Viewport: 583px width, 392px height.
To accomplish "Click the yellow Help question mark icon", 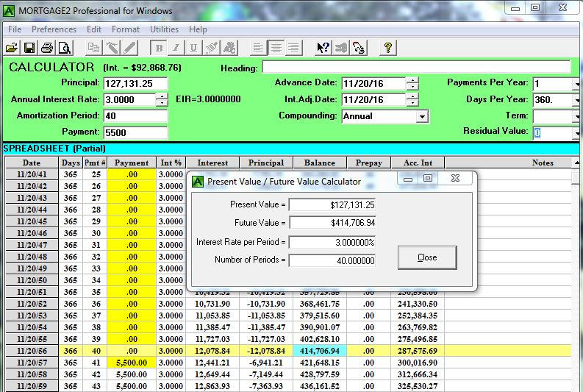I will [x=388, y=48].
